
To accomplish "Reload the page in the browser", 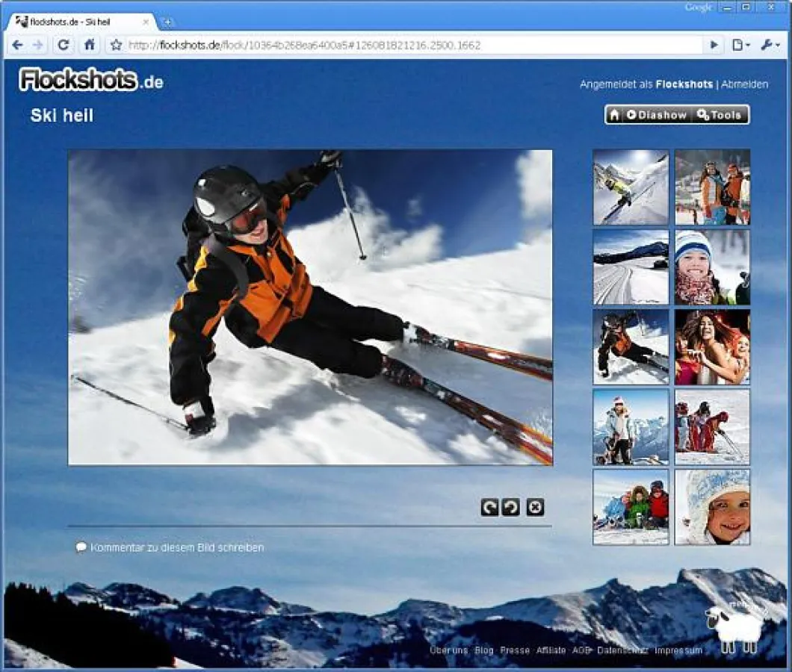I will point(64,46).
